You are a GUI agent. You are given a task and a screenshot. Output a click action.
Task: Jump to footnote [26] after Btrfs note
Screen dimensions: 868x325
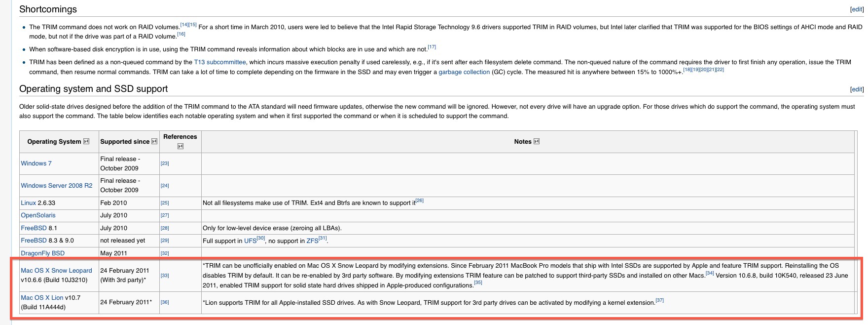(x=420, y=201)
